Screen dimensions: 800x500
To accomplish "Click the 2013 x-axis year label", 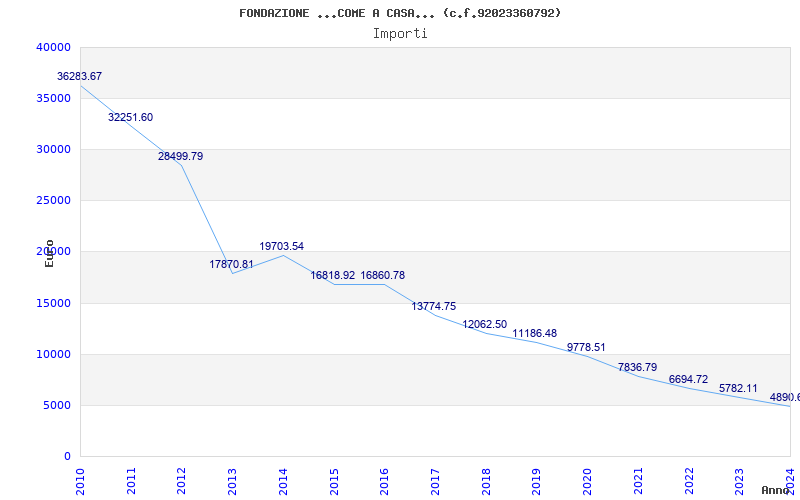I will [232, 481].
